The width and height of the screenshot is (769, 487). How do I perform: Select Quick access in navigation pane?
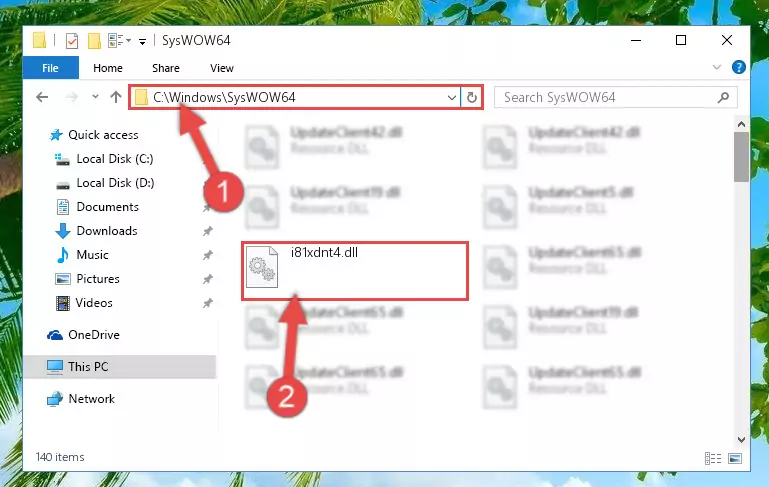tap(103, 135)
